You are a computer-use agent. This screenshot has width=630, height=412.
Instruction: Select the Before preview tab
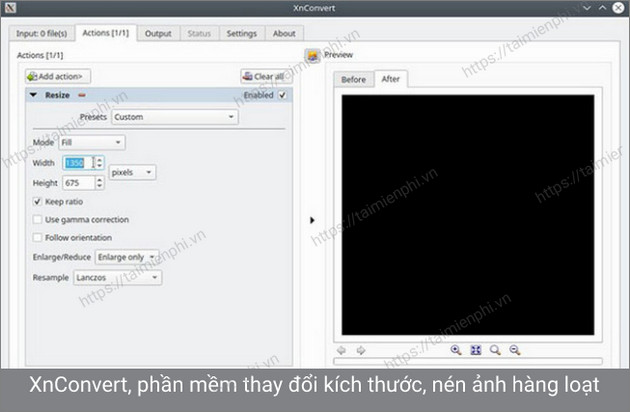354,79
